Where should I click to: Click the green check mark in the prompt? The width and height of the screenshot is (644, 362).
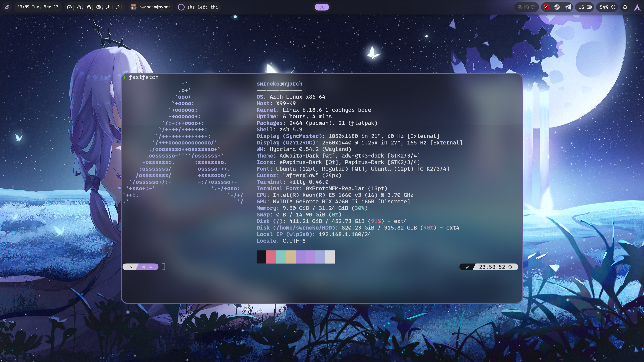point(467,267)
